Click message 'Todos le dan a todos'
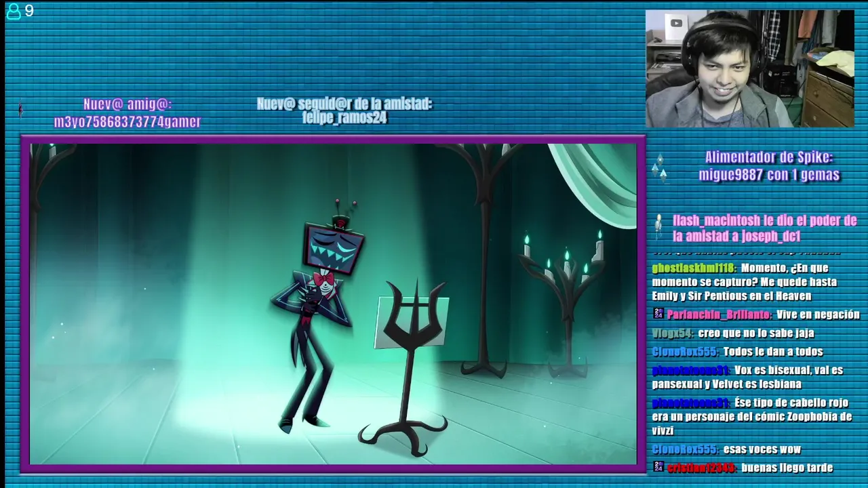Image resolution: width=868 pixels, height=488 pixels. pyautogui.click(x=773, y=352)
